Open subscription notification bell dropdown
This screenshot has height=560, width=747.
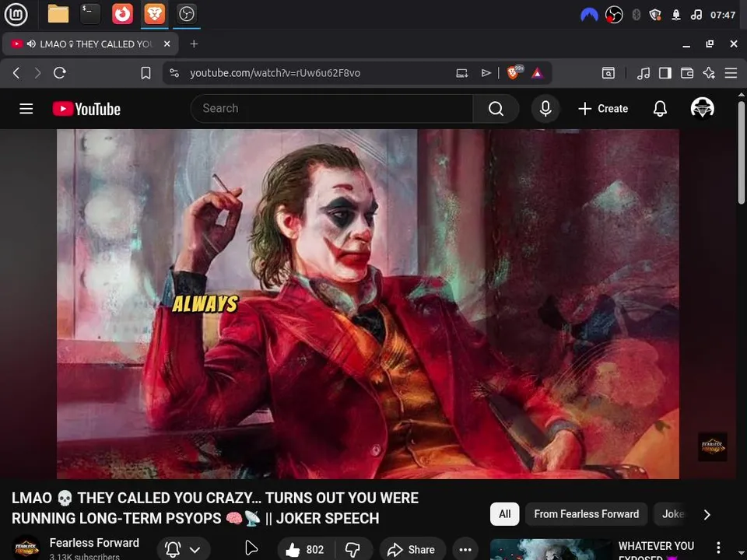(x=183, y=549)
